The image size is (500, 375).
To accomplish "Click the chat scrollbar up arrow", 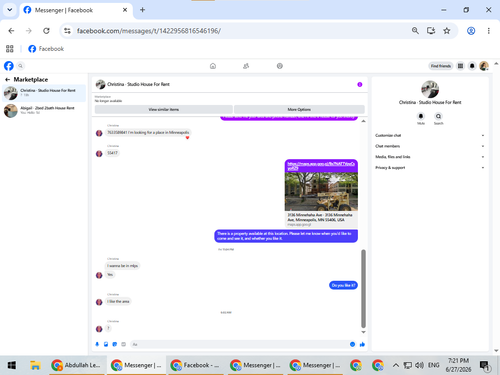I will (363, 121).
